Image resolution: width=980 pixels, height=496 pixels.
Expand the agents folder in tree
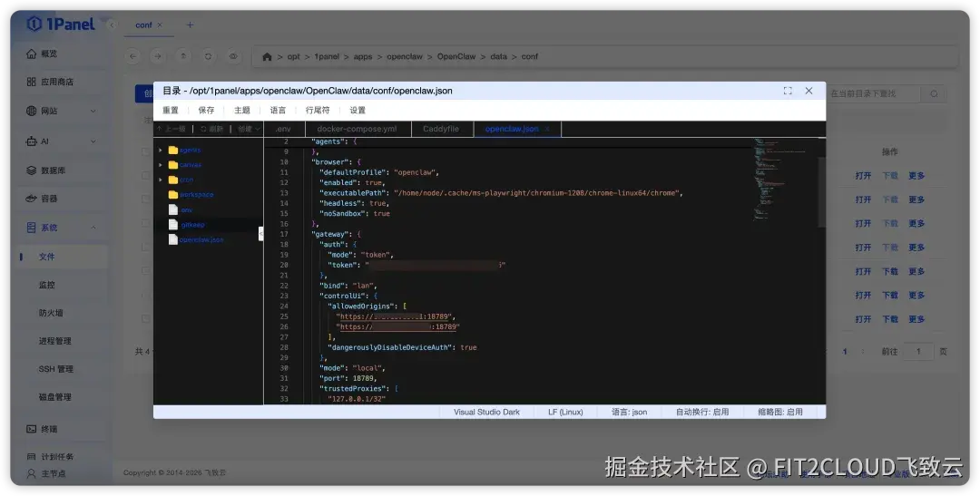161,150
